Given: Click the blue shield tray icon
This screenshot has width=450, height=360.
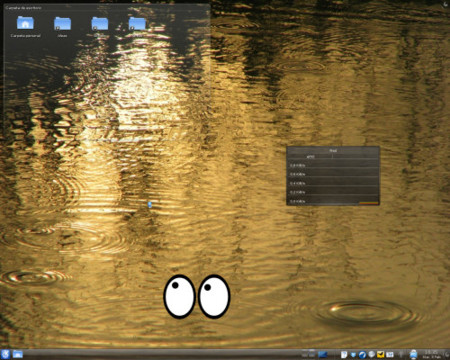Looking at the screenshot, I should coord(353,355).
